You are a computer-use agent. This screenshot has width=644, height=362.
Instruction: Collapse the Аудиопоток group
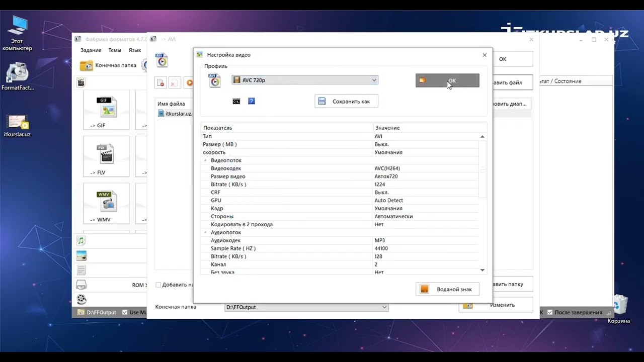(205, 233)
